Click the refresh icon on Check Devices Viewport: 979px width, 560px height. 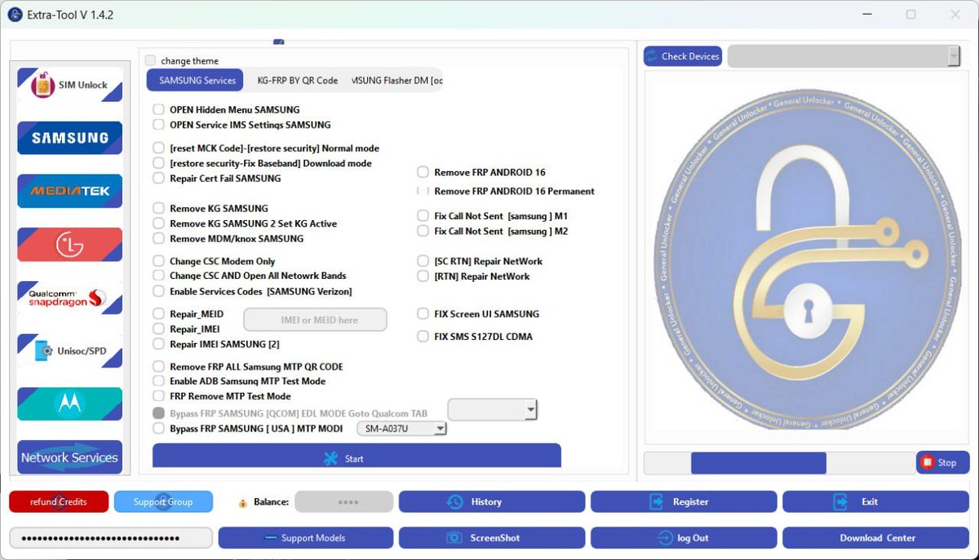(x=652, y=56)
